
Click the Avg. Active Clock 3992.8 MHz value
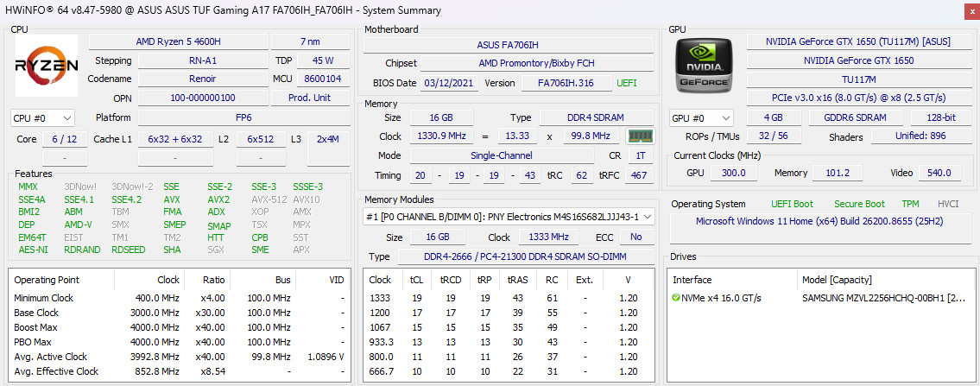pos(157,357)
